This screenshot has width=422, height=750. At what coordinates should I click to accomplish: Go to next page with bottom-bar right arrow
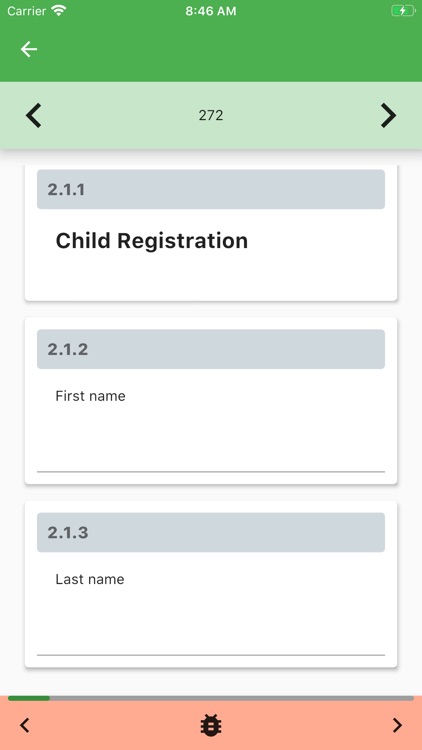397,725
